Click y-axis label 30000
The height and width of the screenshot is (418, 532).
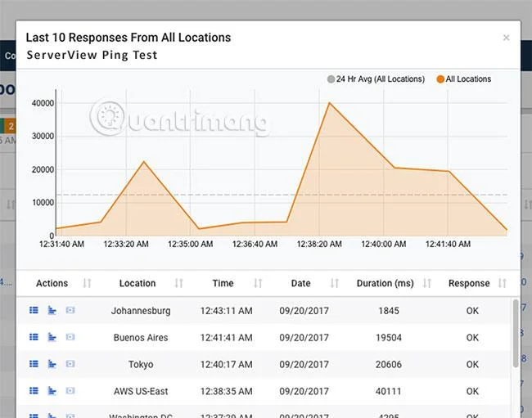point(43,136)
